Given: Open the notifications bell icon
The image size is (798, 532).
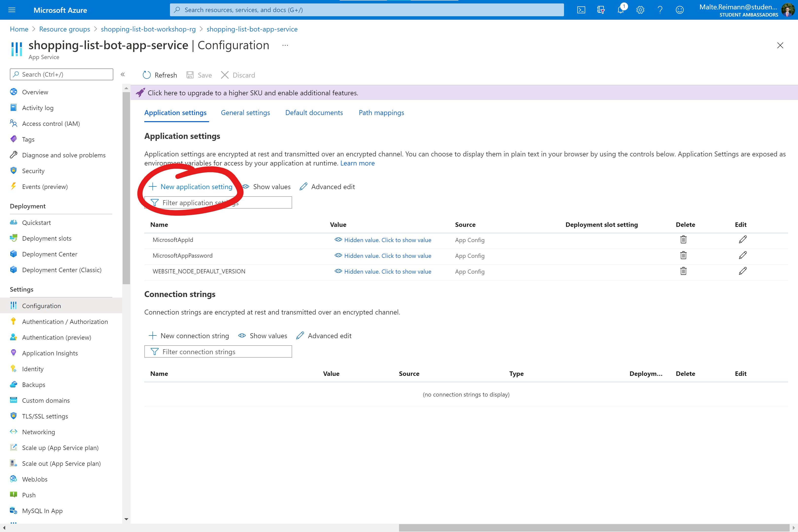Looking at the screenshot, I should pyautogui.click(x=621, y=10).
